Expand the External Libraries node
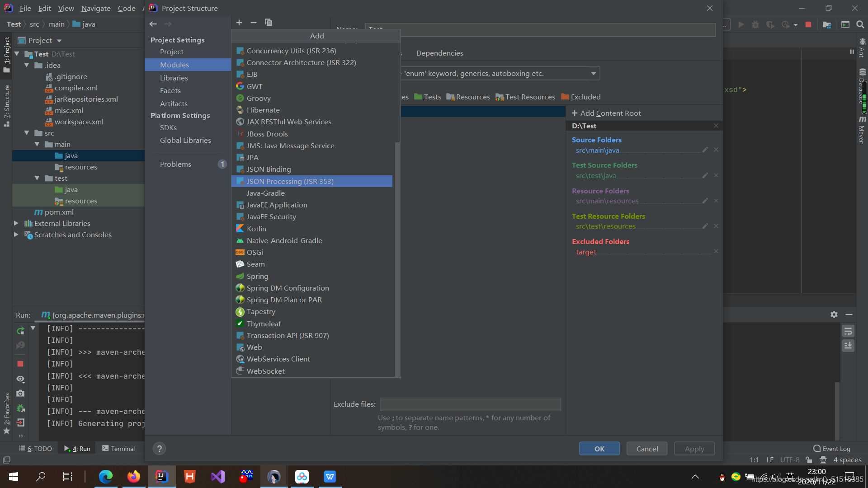Screen dimensions: 868x488 (x=16, y=223)
